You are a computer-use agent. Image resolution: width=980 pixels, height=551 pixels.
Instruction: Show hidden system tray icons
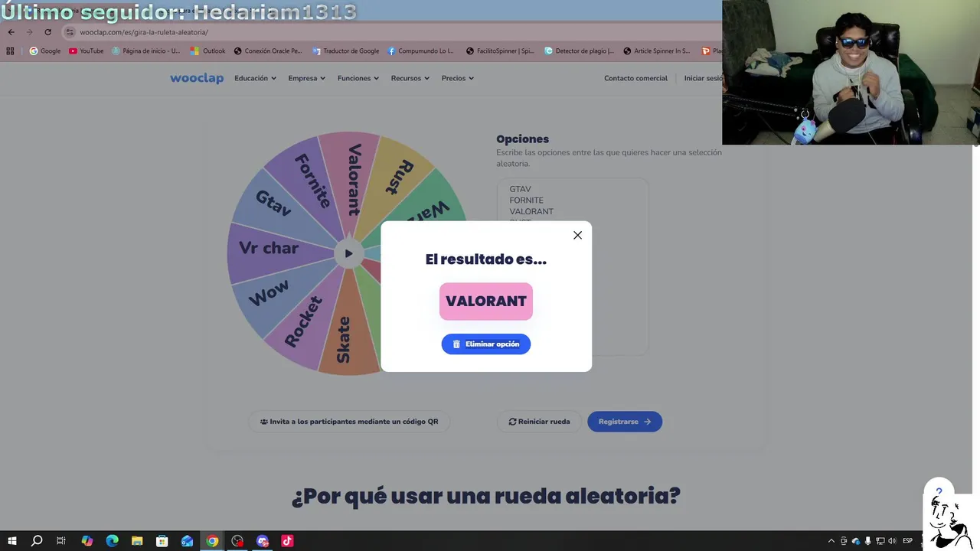coord(831,541)
